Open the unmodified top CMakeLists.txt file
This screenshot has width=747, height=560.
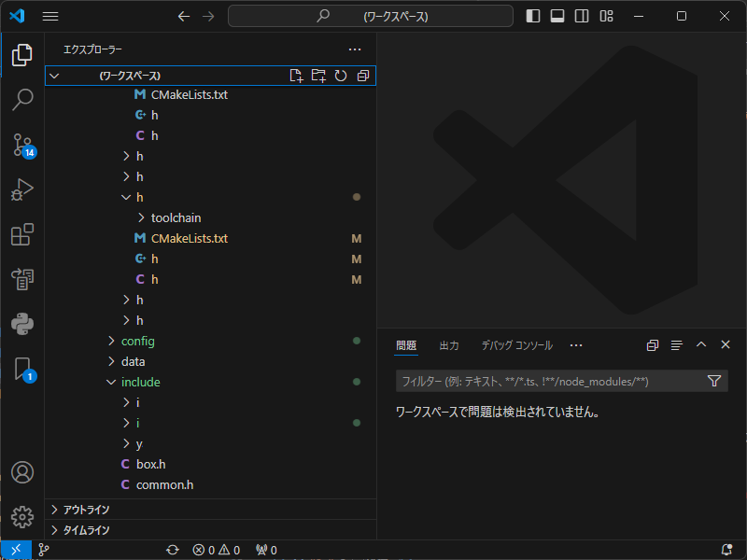click(211, 95)
